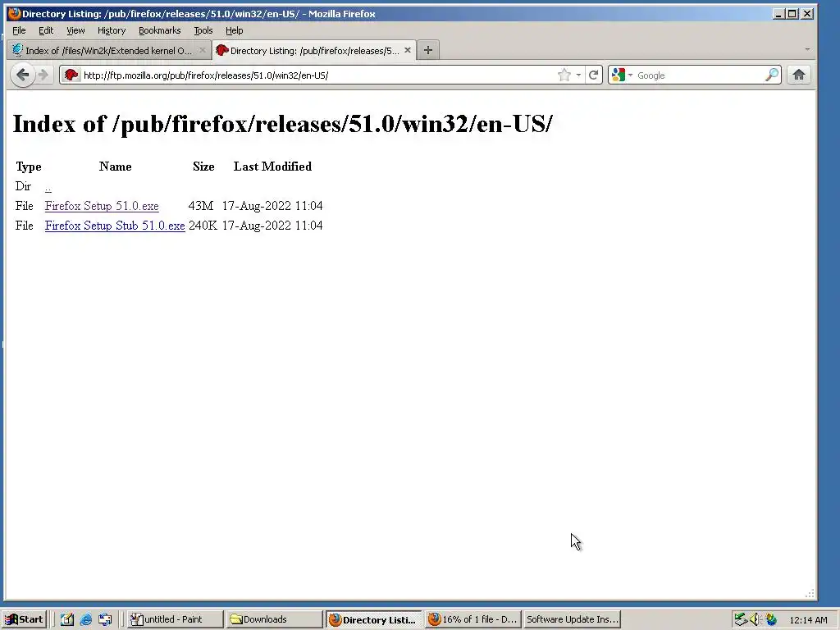The image size is (840, 630).
Task: Maximize the Firefox window
Action: point(793,13)
